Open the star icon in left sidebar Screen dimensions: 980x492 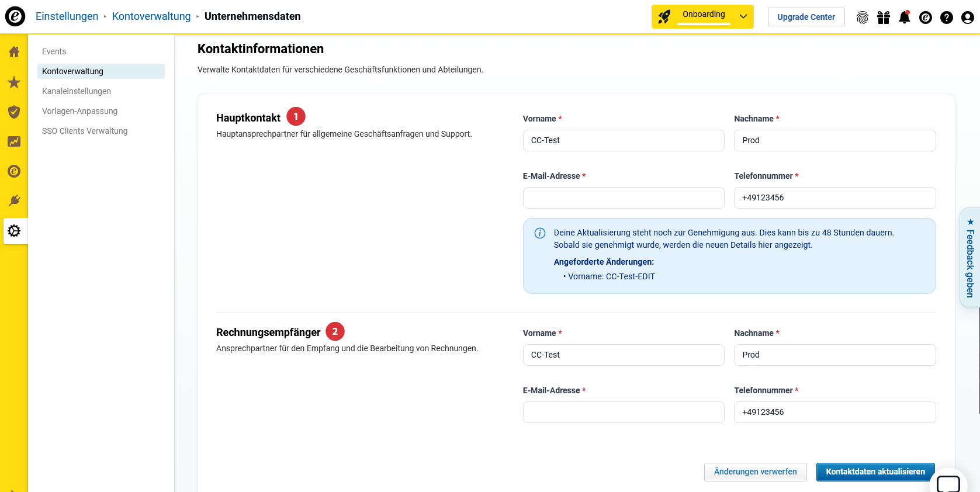(14, 82)
